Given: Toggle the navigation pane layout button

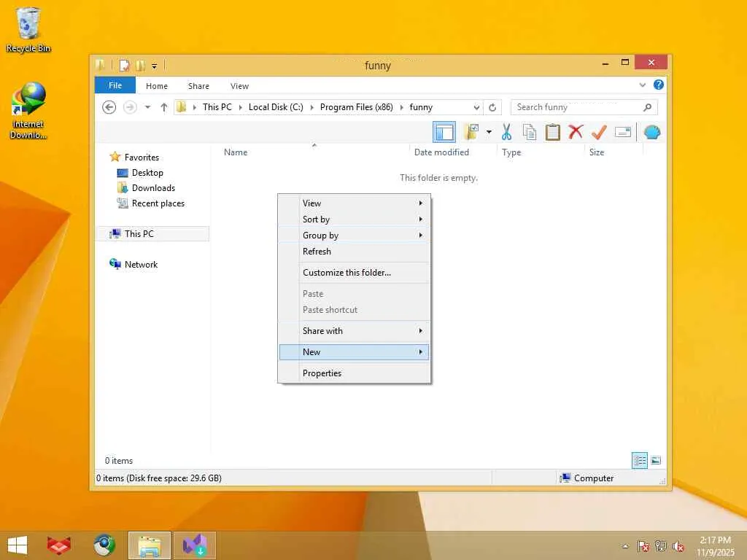Looking at the screenshot, I should [x=444, y=132].
